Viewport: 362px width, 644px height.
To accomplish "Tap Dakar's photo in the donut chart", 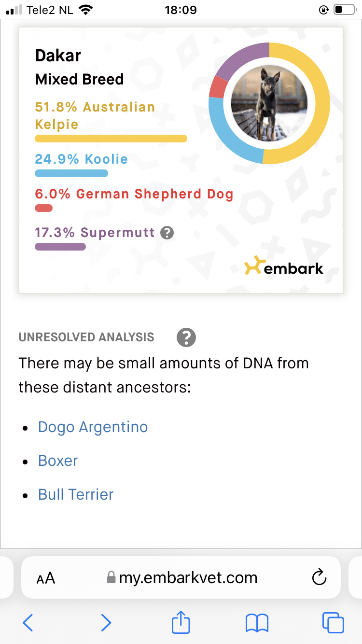I will [269, 103].
